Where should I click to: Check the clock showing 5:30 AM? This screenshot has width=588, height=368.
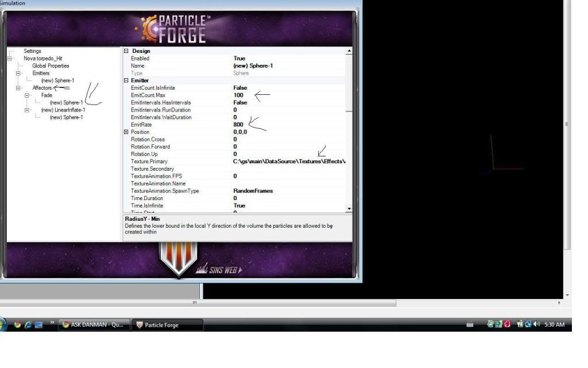(x=554, y=325)
